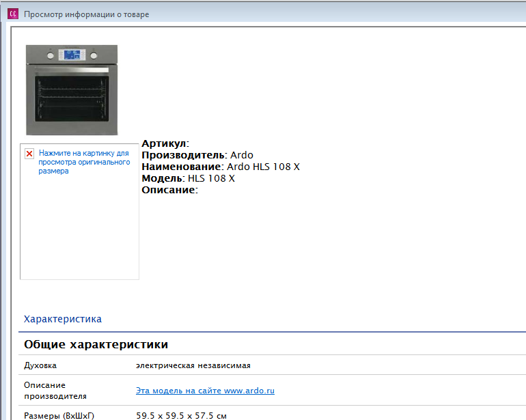526x420 pixels.
Task: Click the 'Артикул:' label
Action: [x=165, y=143]
